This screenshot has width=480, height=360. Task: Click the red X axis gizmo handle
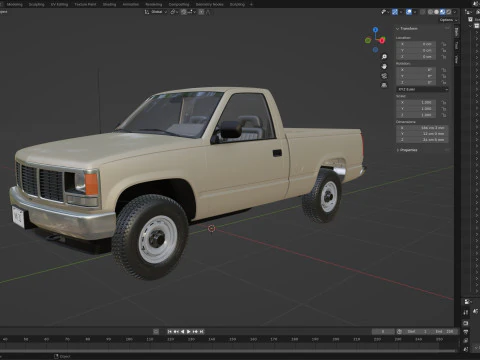382,40
